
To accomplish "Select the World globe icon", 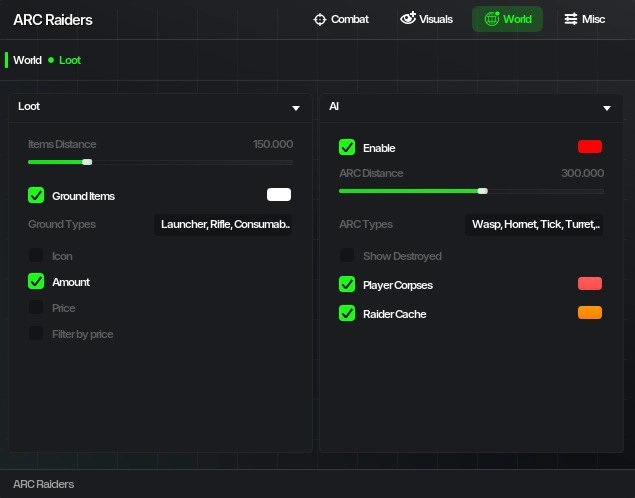I will (x=491, y=19).
